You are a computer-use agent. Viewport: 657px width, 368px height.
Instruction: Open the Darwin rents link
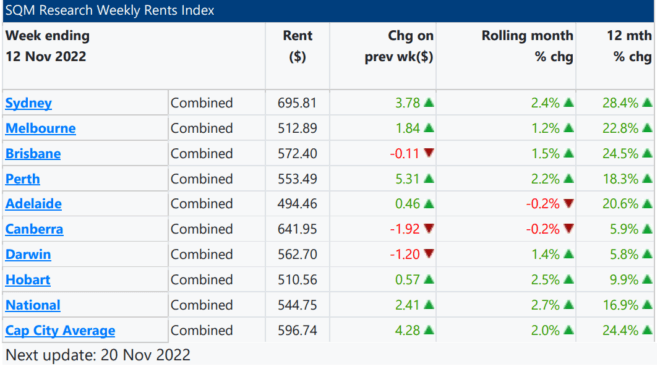pyautogui.click(x=28, y=254)
